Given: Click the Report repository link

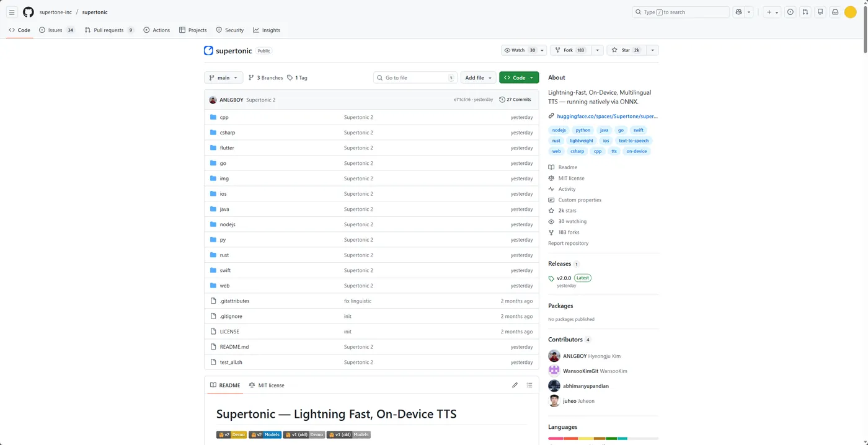Looking at the screenshot, I should [x=569, y=244].
